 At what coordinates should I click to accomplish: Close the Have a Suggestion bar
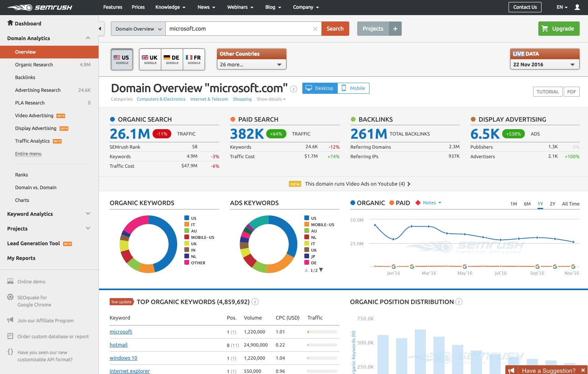(583, 370)
